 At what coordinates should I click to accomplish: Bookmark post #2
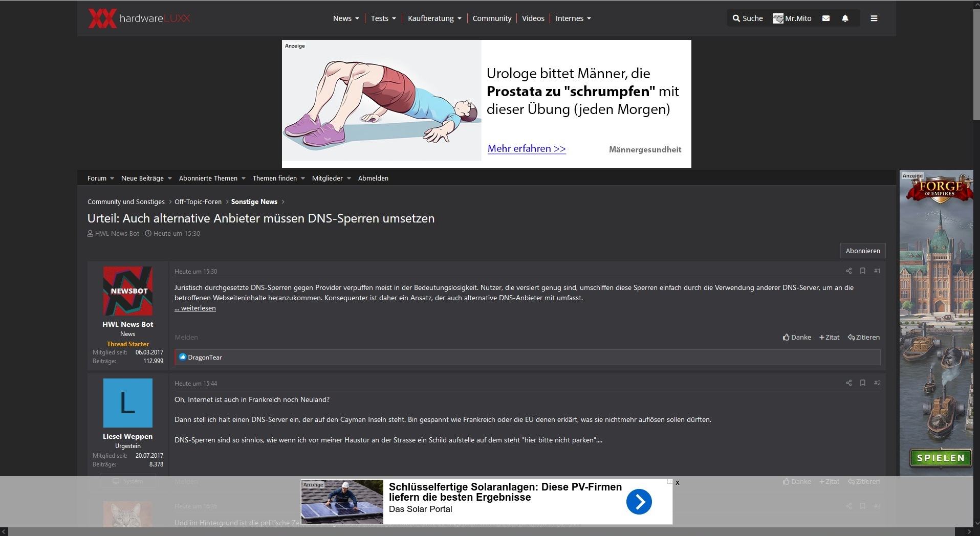[x=863, y=383]
